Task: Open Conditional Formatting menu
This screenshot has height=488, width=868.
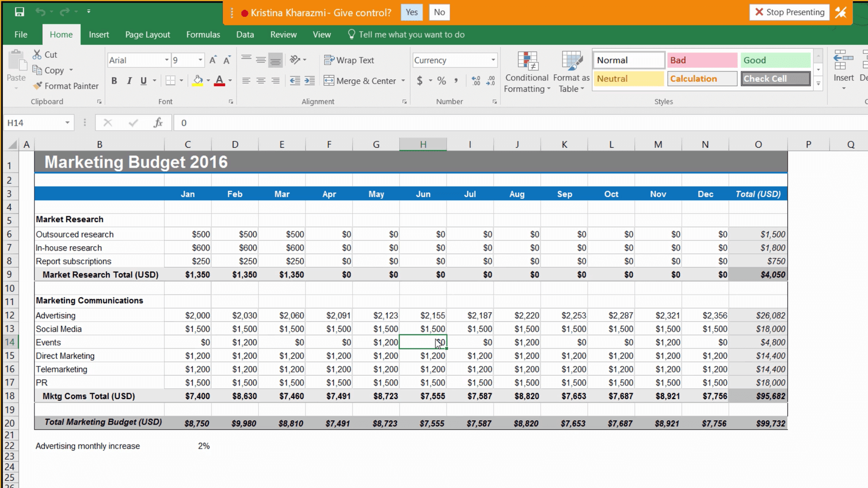Action: 527,72
